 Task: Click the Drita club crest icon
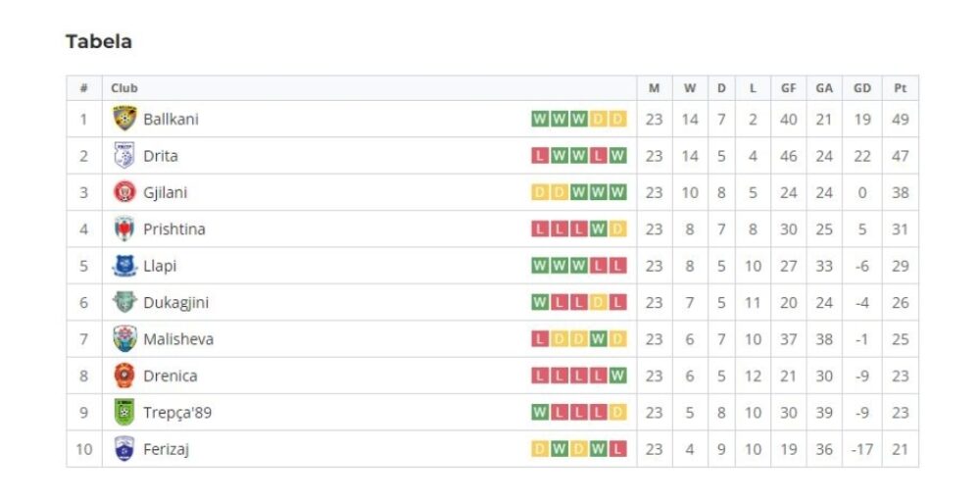[124, 155]
